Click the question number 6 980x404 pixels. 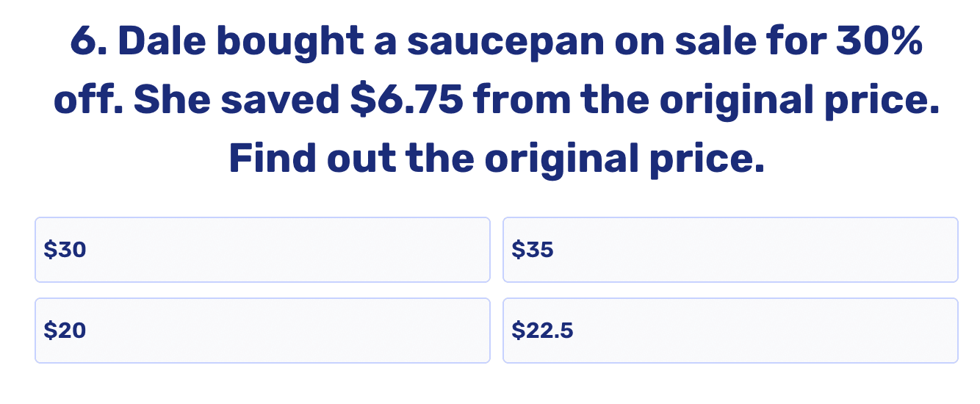coord(86,44)
